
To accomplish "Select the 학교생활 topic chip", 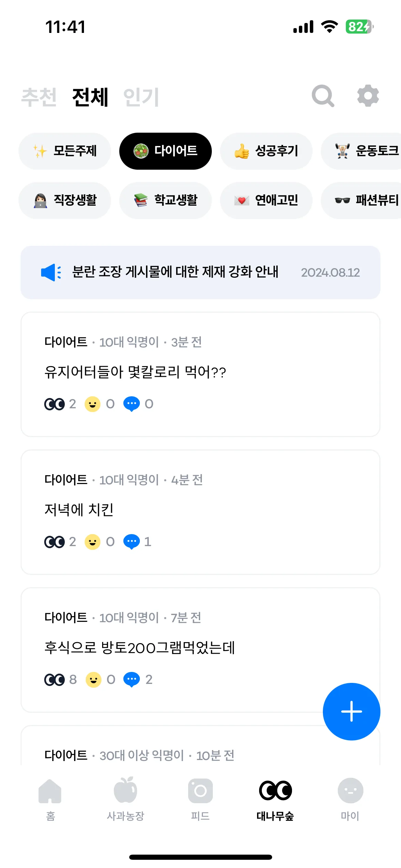I will click(166, 201).
